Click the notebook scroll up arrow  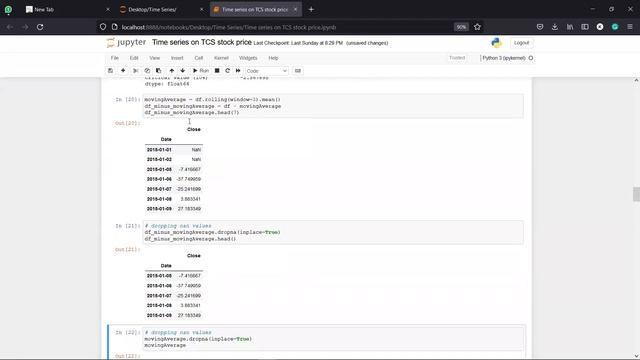click(x=636, y=80)
